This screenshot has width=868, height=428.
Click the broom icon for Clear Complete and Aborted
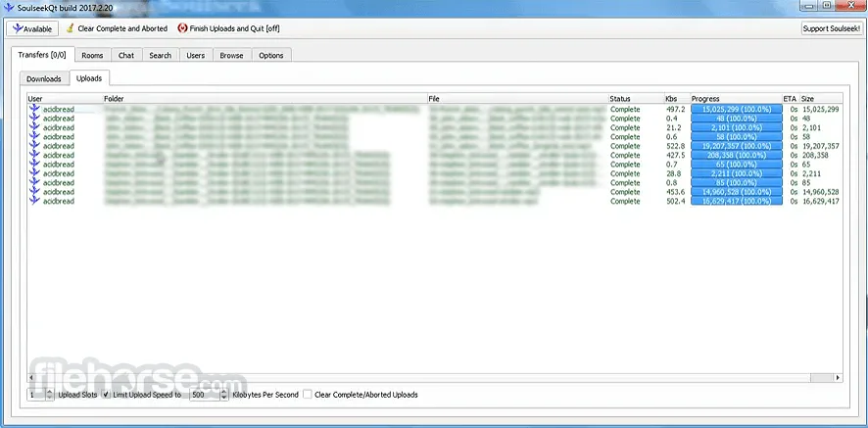pyautogui.click(x=70, y=28)
